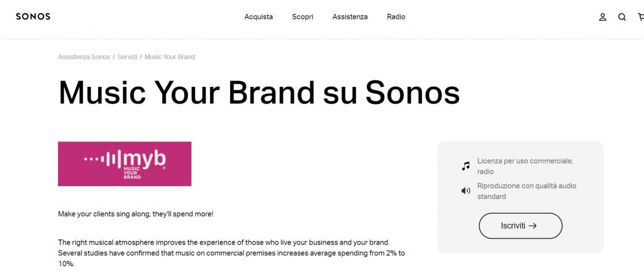This screenshot has height=273, width=644.
Task: Open the Acquista menu
Action: tap(258, 17)
